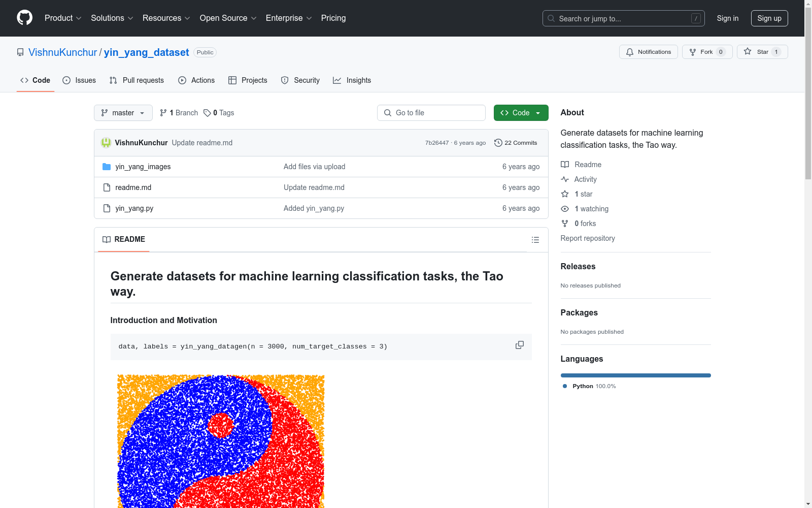Open VishnuKunchur's avatar in commit row
Screen dimensions: 812x508
(106, 143)
